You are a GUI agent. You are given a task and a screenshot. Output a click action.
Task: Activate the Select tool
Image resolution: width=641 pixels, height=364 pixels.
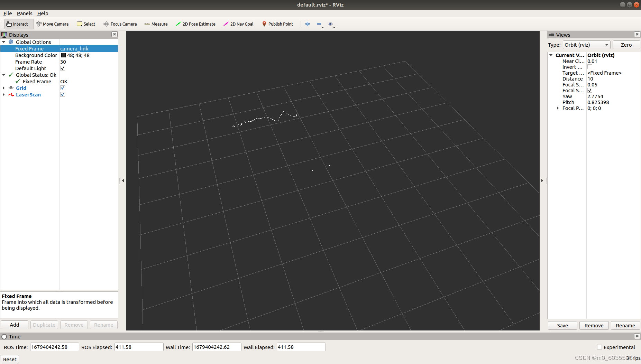click(x=86, y=24)
